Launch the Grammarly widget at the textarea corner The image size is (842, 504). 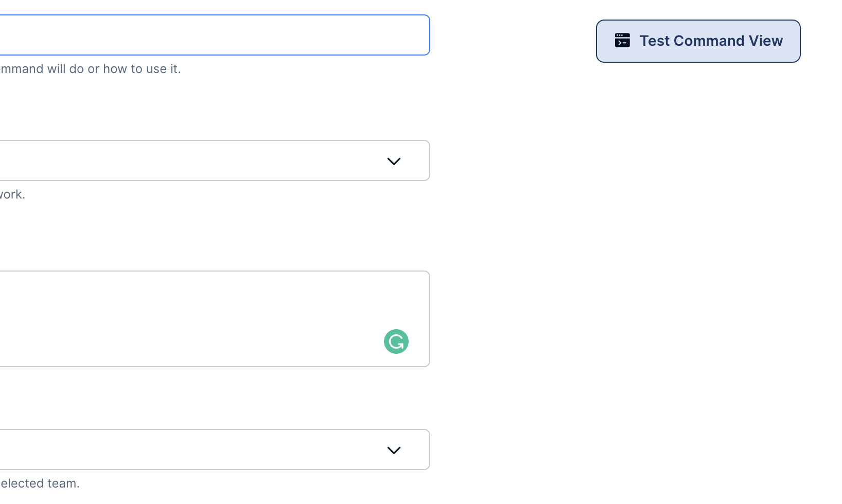point(396,341)
